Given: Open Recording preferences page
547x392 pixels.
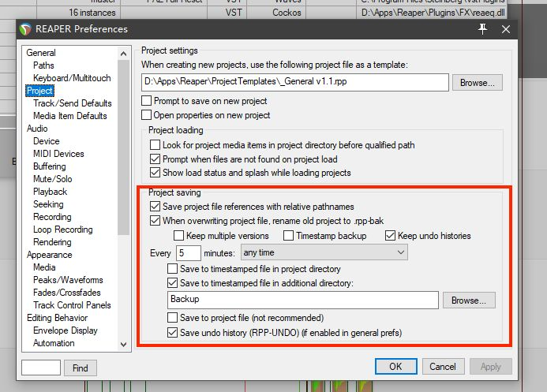Looking at the screenshot, I should pyautogui.click(x=52, y=217).
